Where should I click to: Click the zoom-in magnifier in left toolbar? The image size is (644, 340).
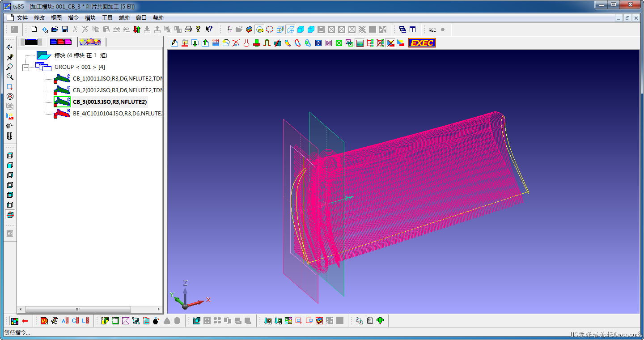coord(10,67)
